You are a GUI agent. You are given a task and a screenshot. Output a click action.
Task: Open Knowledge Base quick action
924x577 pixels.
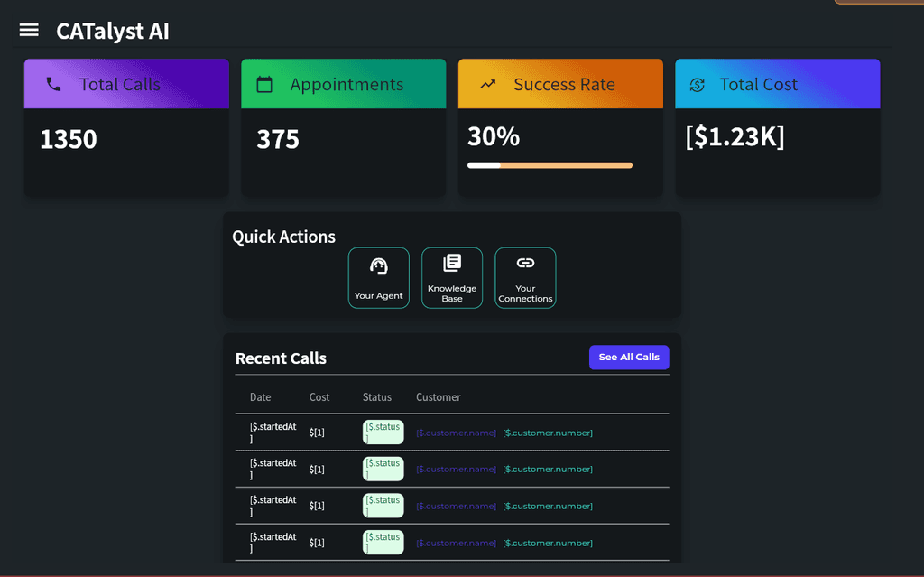tap(452, 278)
